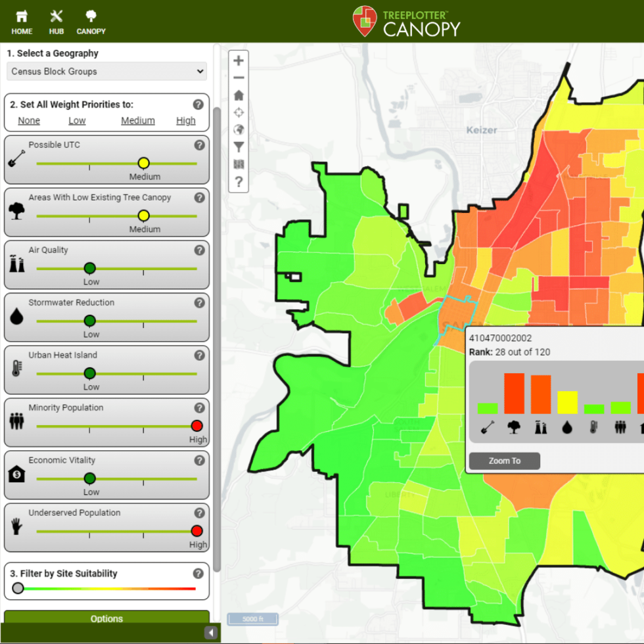Go to HOME in the top navigation
The height and width of the screenshot is (644, 644).
pos(22,20)
